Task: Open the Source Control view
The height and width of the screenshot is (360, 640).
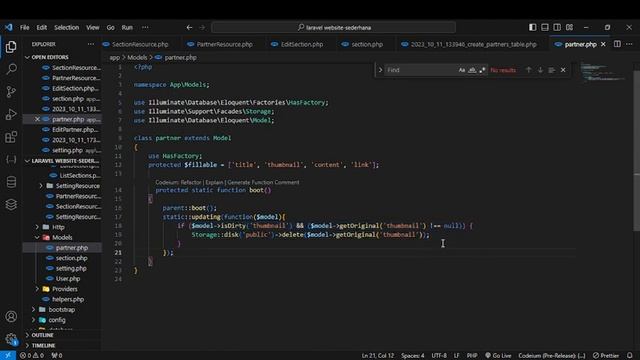Action: (x=11, y=91)
